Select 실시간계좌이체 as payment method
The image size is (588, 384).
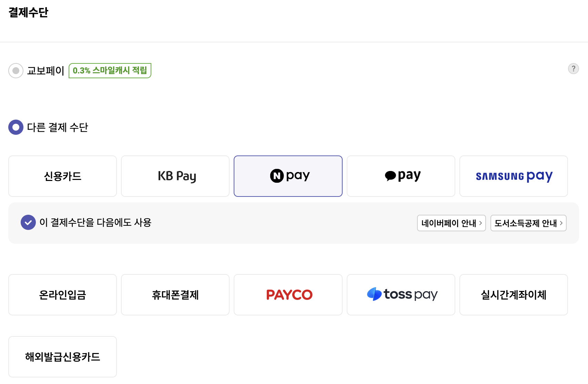[513, 295]
